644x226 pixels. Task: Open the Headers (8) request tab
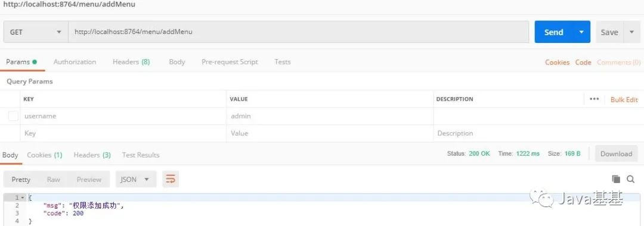(131, 62)
